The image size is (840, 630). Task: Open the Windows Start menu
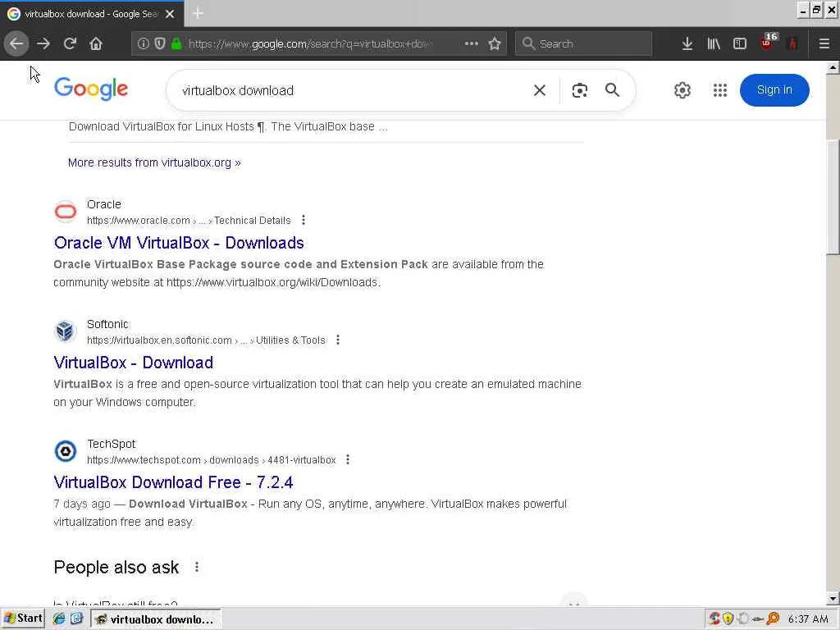pos(22,619)
